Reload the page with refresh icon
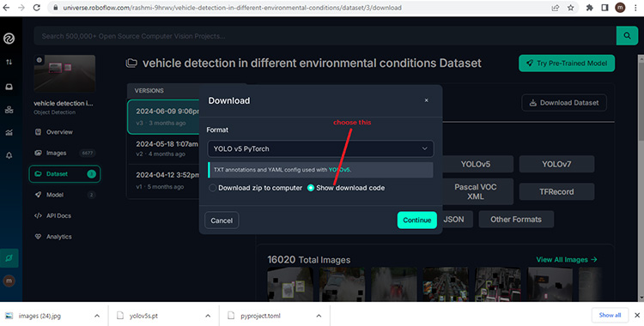The image size is (644, 326). point(37,8)
